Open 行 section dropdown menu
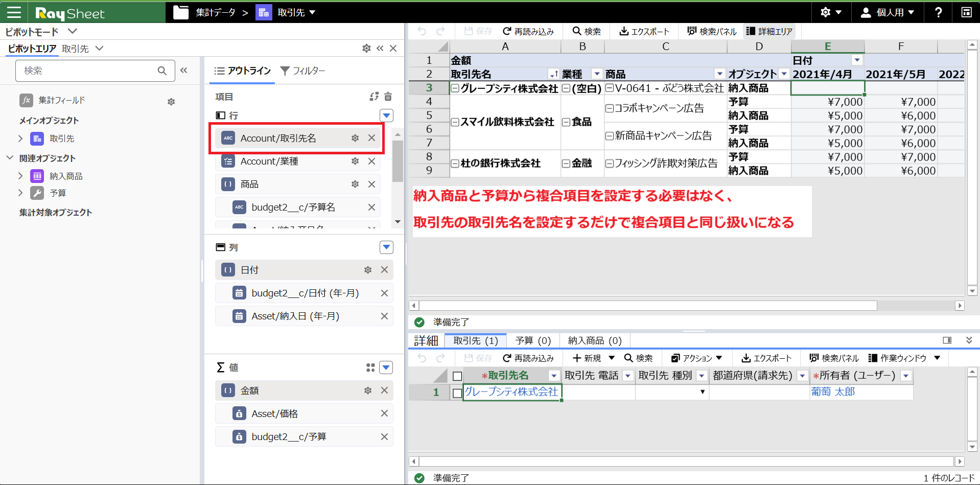This screenshot has height=485, width=980. (x=387, y=116)
